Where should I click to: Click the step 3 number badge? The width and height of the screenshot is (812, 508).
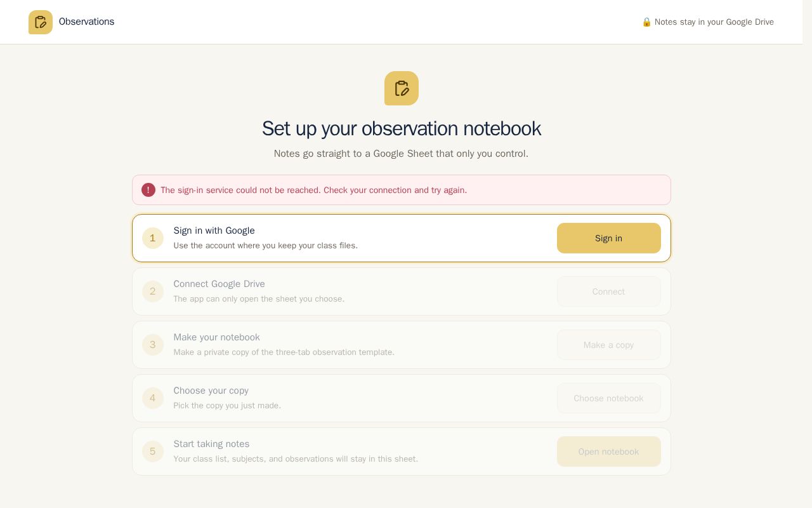[153, 345]
